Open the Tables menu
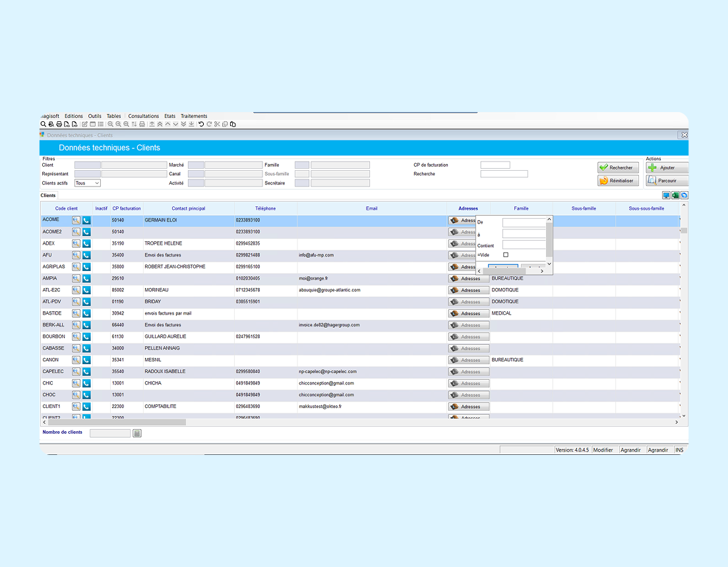This screenshot has height=567, width=728. coord(113,116)
